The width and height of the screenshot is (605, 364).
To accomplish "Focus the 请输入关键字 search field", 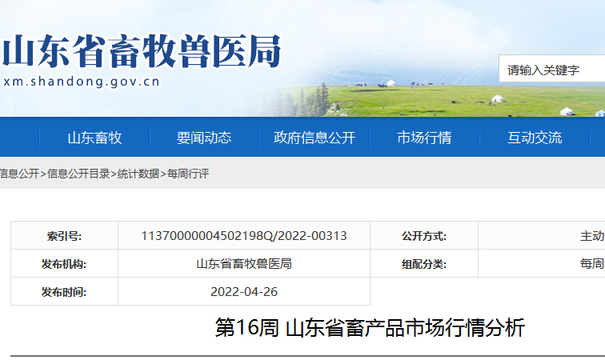I will (x=552, y=70).
